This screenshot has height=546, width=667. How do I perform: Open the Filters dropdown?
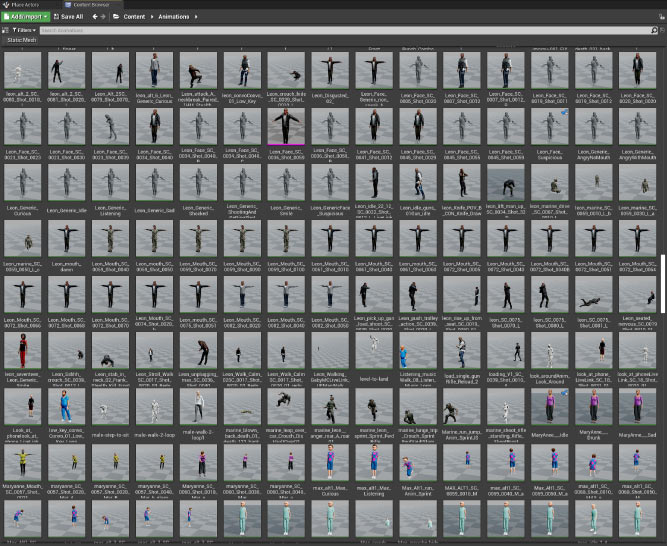point(25,30)
